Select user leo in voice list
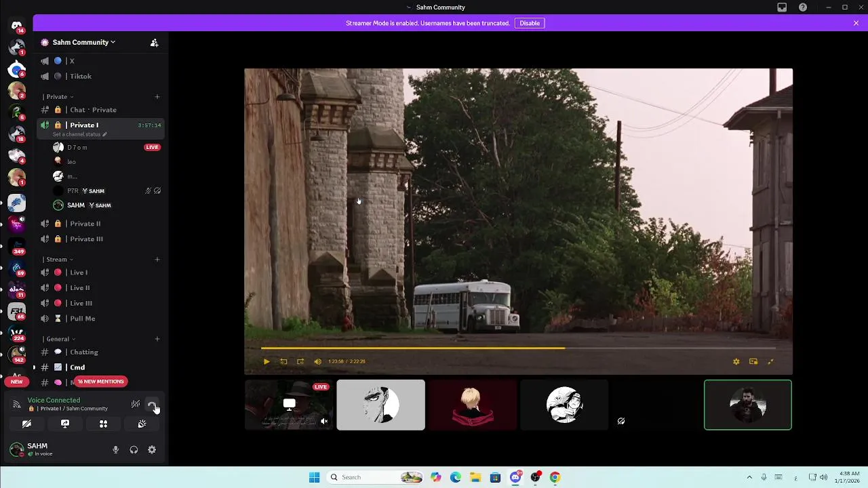This screenshot has width=868, height=488. [106, 162]
